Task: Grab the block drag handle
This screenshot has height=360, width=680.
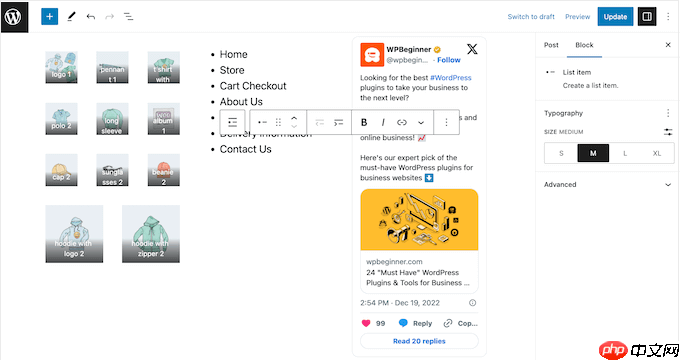Action: pyautogui.click(x=278, y=122)
